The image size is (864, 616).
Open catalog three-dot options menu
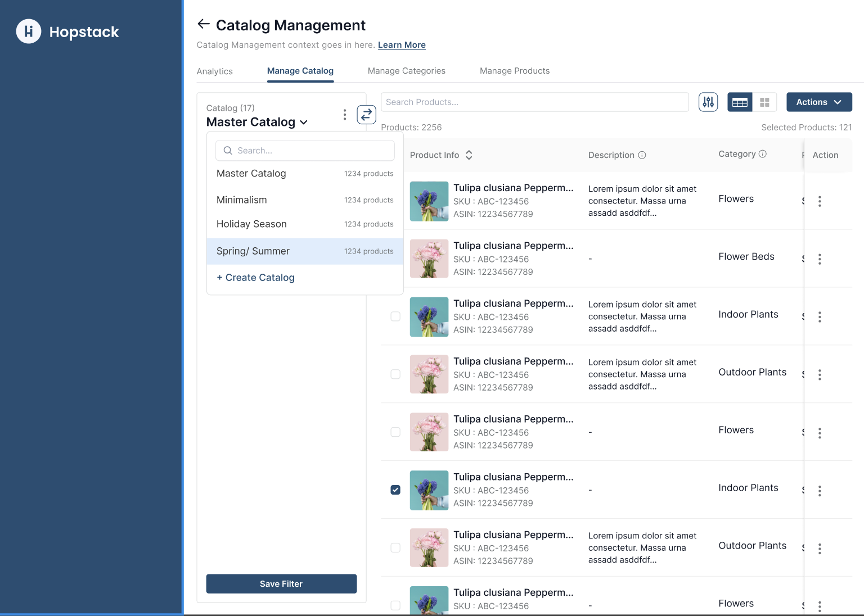coord(344,115)
